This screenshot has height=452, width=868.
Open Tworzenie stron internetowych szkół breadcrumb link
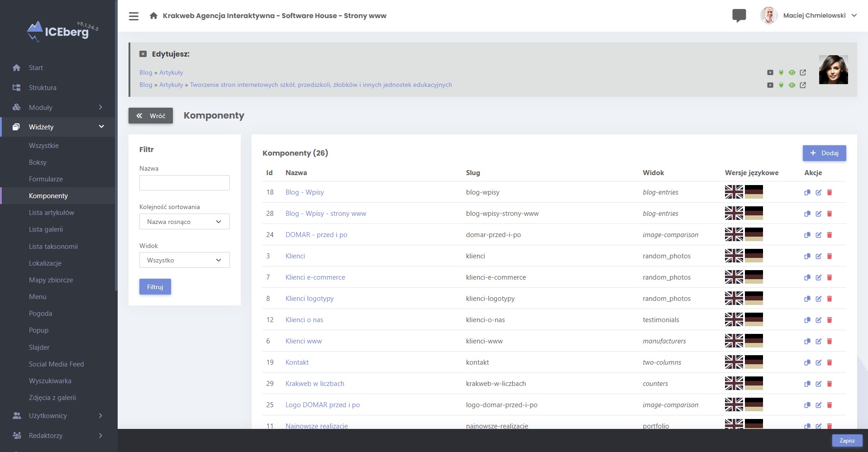(321, 85)
